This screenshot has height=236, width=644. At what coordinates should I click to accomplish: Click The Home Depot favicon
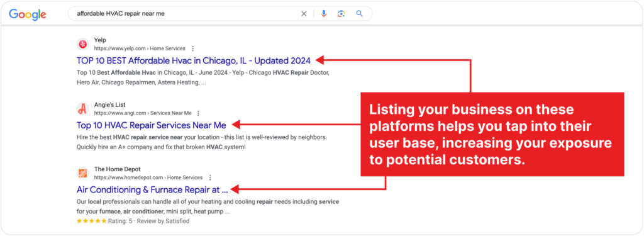[x=83, y=173]
